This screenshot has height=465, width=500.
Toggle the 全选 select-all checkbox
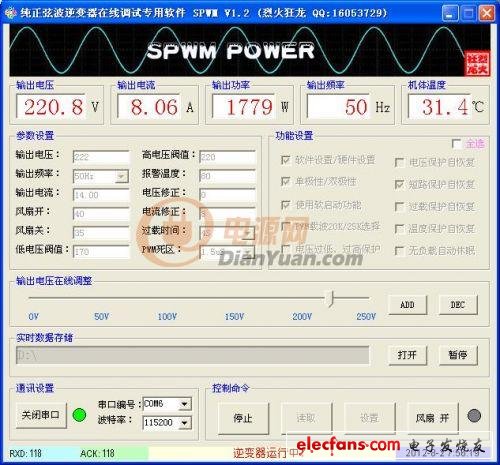(x=456, y=144)
